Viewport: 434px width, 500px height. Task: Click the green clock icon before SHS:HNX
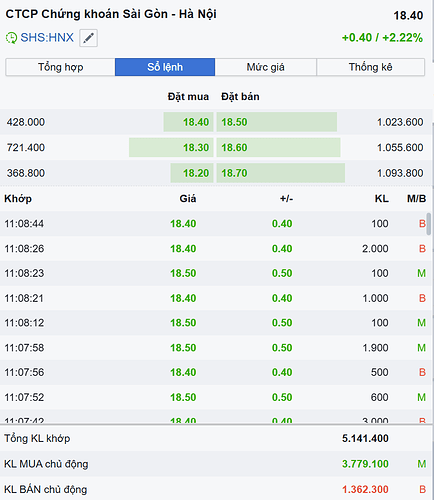click(x=11, y=38)
